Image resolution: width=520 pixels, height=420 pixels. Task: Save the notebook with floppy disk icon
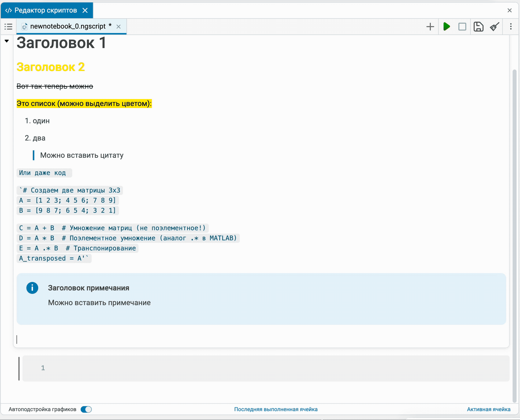(x=478, y=26)
